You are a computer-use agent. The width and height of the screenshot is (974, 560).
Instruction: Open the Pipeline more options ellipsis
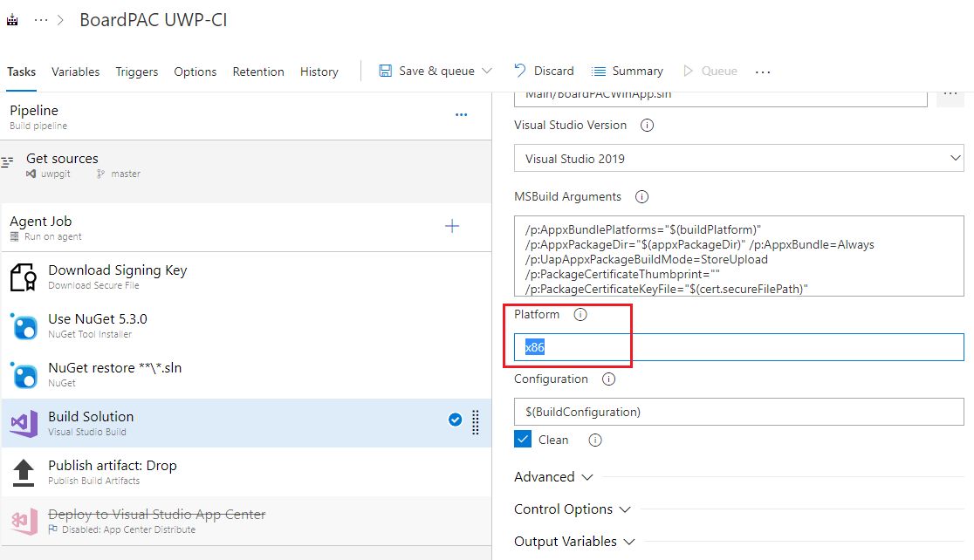click(461, 115)
